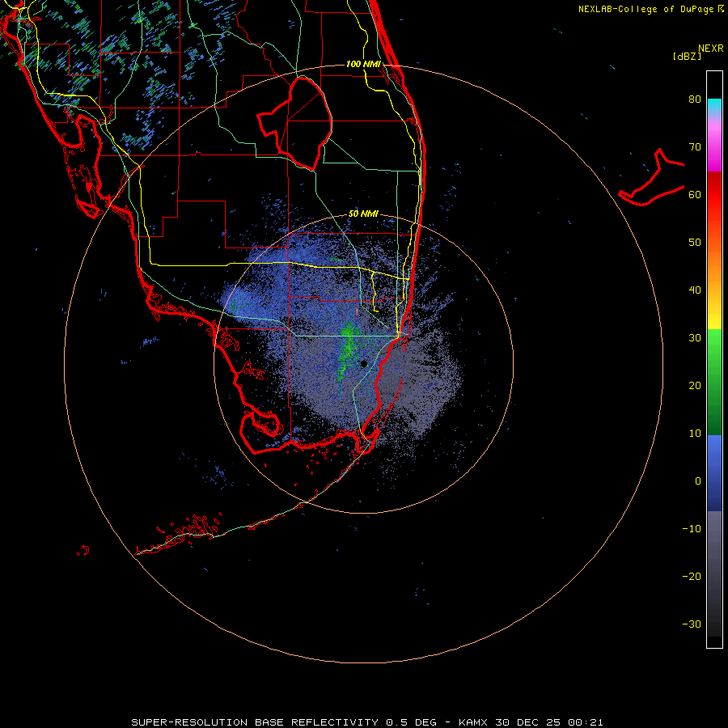
Task: Click the blue band of the color scale
Action: pyautogui.click(x=714, y=472)
